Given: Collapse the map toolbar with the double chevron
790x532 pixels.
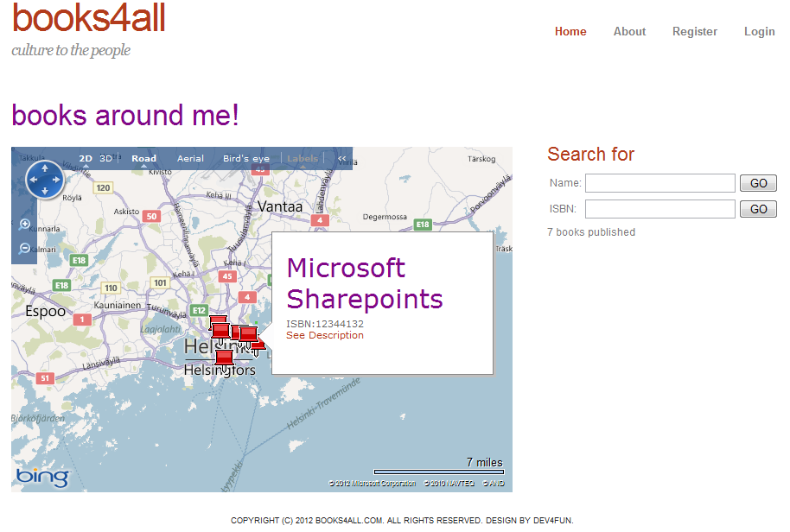Looking at the screenshot, I should [341, 159].
